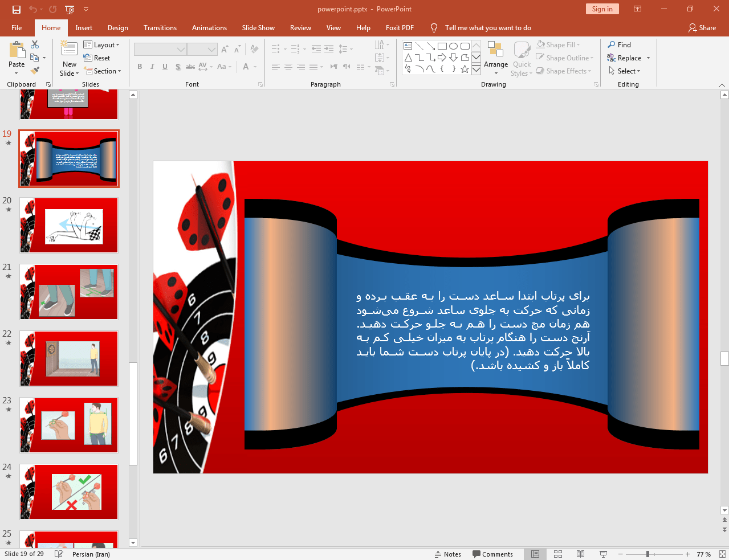Click Tell me what you want field
729x560 pixels.
tap(488, 27)
